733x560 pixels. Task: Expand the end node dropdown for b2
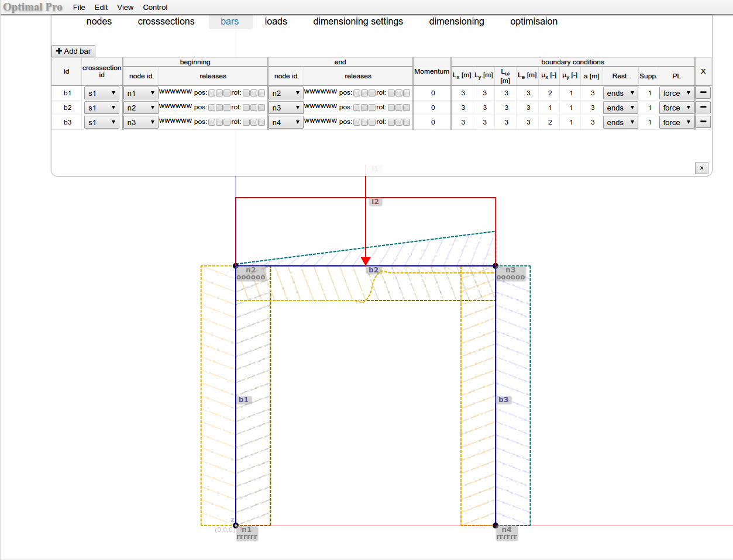coord(285,108)
